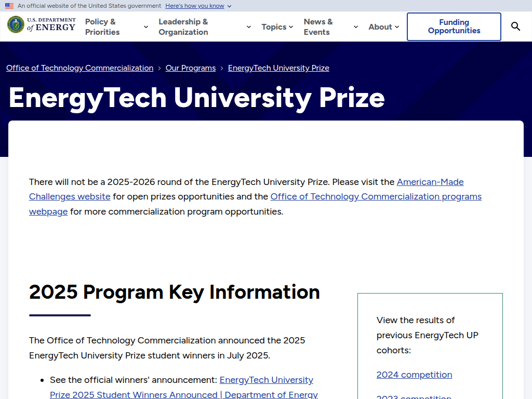532x399 pixels.
Task: Click the 2025 Program Key Information heading
Action: (175, 292)
